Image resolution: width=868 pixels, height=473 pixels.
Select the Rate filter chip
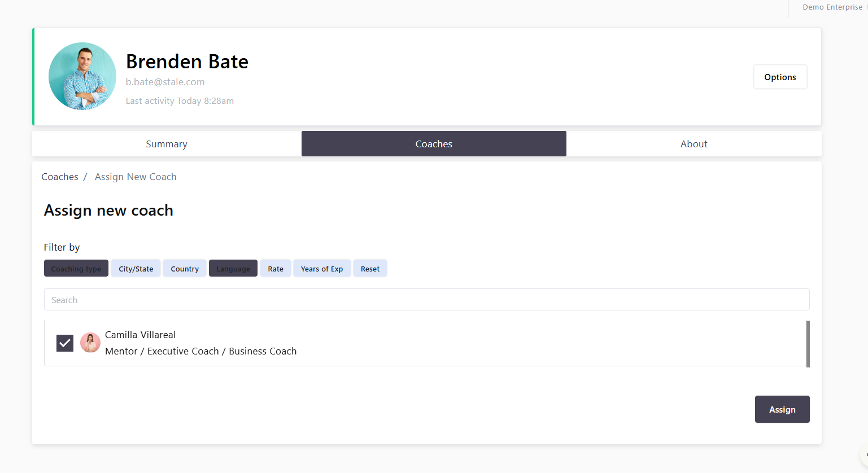(x=276, y=269)
